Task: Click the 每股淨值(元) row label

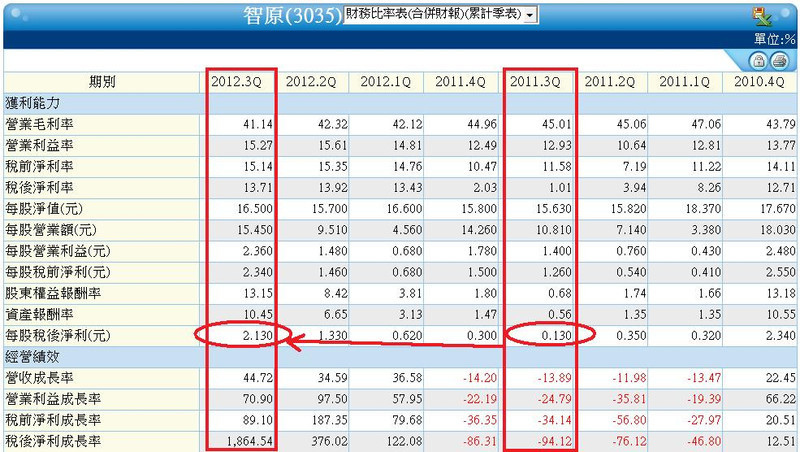Action: pos(44,209)
